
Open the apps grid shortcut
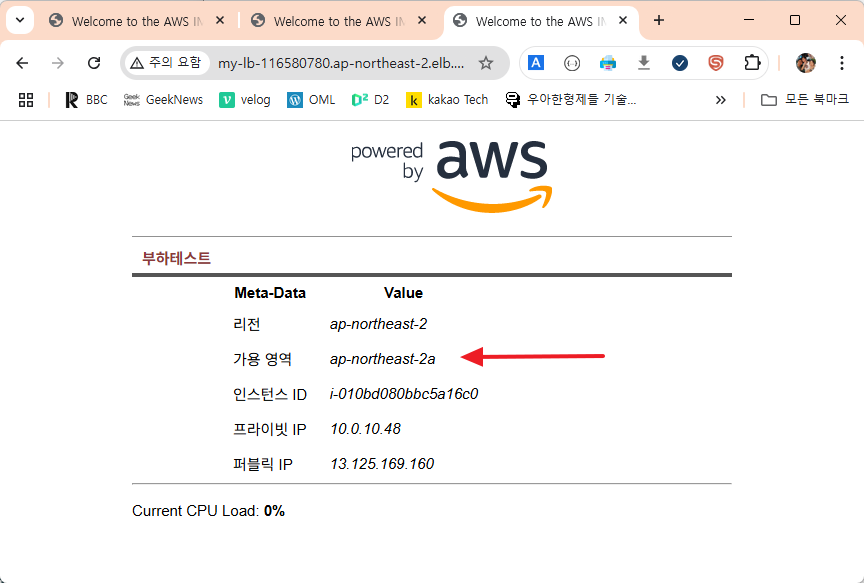click(x=26, y=100)
